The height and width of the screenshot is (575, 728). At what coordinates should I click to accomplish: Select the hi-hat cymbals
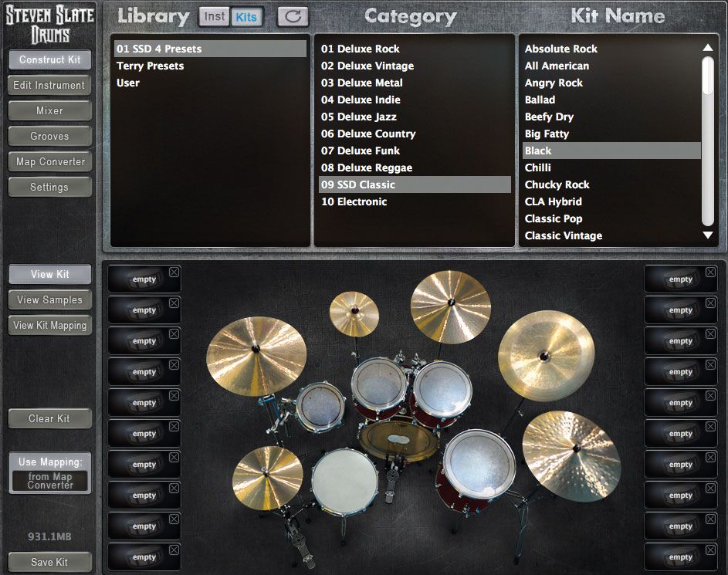tap(267, 478)
